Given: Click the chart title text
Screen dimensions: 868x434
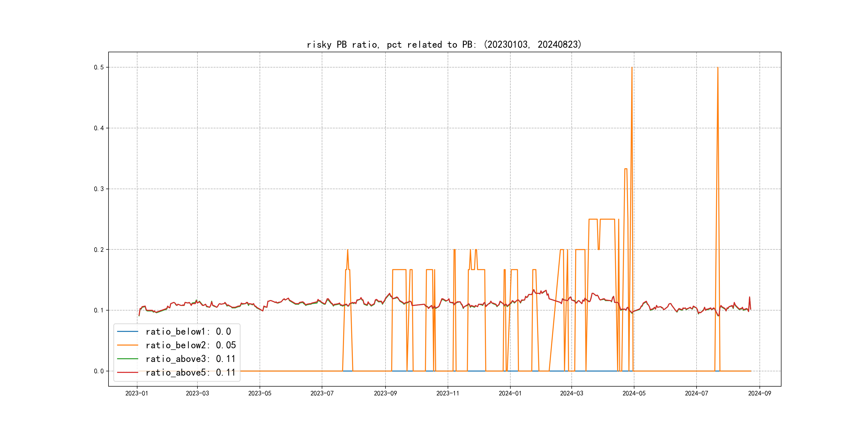Looking at the screenshot, I should (444, 44).
